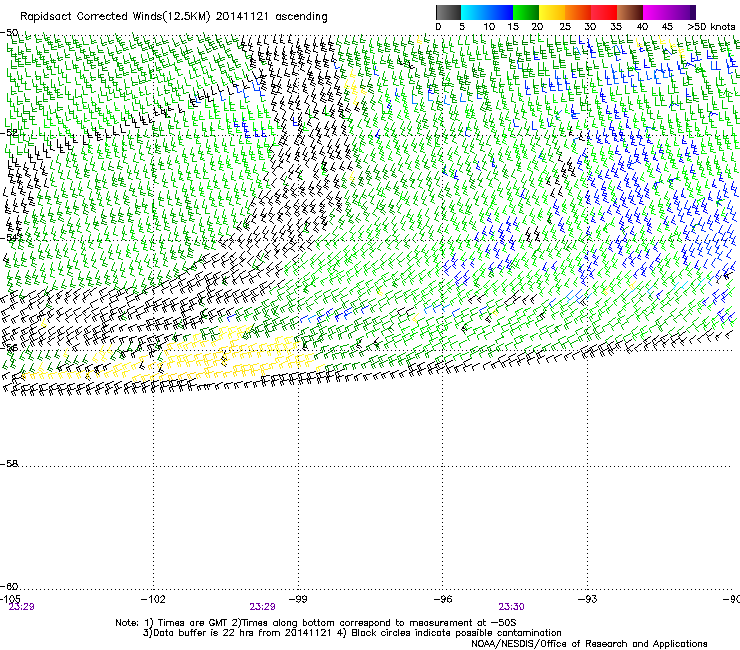The image size is (740, 650).
Task: Click the -60 latitude label
Action: click(9, 586)
